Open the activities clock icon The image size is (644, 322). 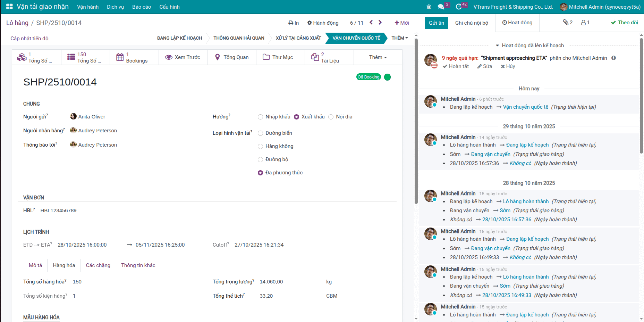(x=459, y=7)
